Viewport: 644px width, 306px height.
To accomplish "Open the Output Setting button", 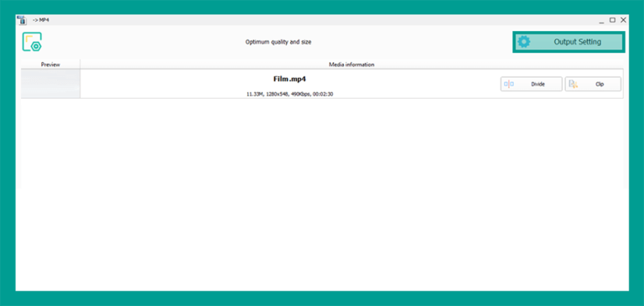I will 569,42.
